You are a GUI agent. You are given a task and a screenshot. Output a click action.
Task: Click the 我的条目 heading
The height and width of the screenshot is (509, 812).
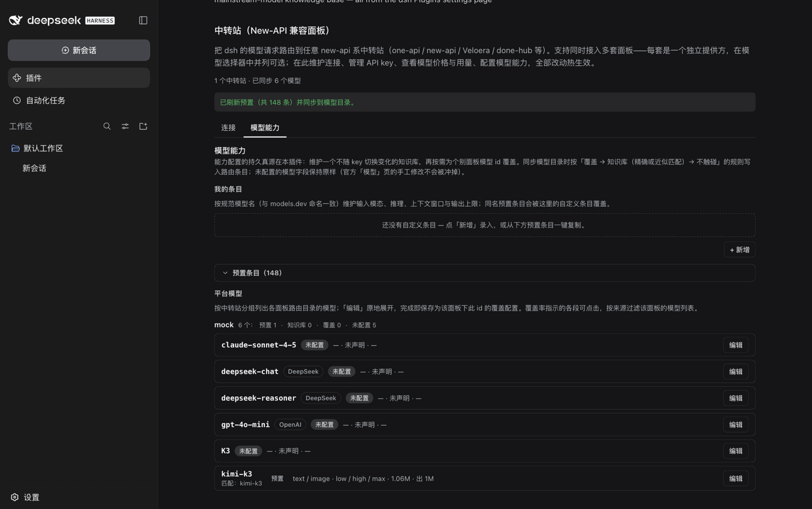228,189
